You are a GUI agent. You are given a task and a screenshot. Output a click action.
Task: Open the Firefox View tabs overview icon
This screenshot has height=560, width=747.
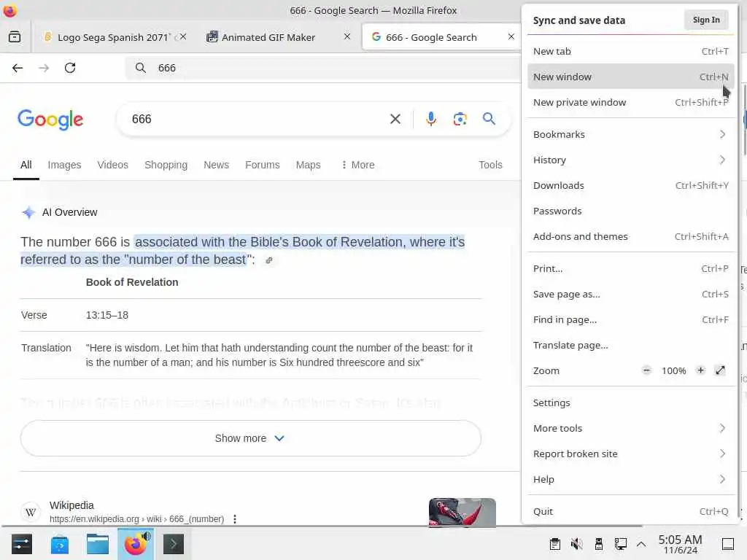coord(15,36)
